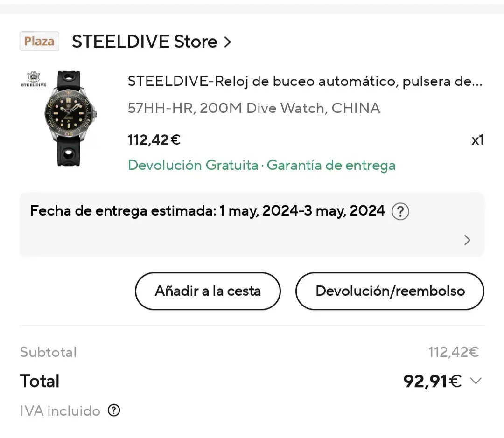Viewport: 504px width, 438px height.
Task: Click the x1 quantity indicator
Action: pyautogui.click(x=477, y=140)
